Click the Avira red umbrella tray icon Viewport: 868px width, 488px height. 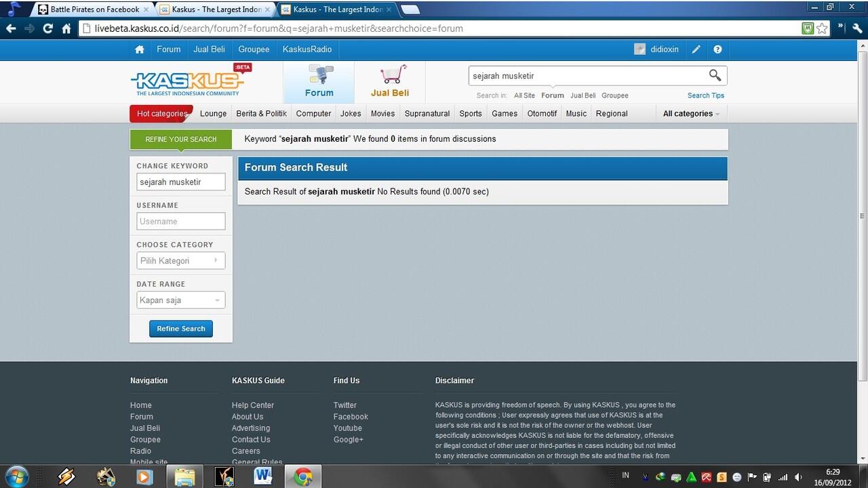(x=707, y=477)
